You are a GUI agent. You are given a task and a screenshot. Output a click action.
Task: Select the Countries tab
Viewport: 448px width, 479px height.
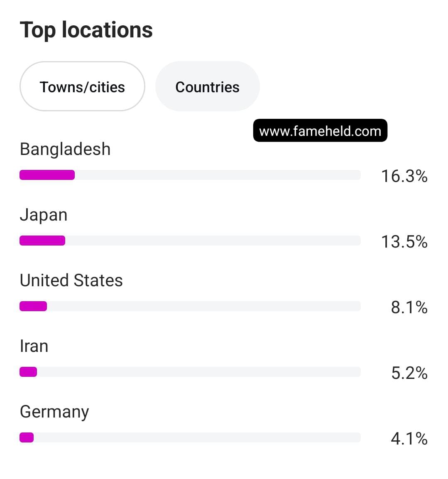[x=207, y=87]
